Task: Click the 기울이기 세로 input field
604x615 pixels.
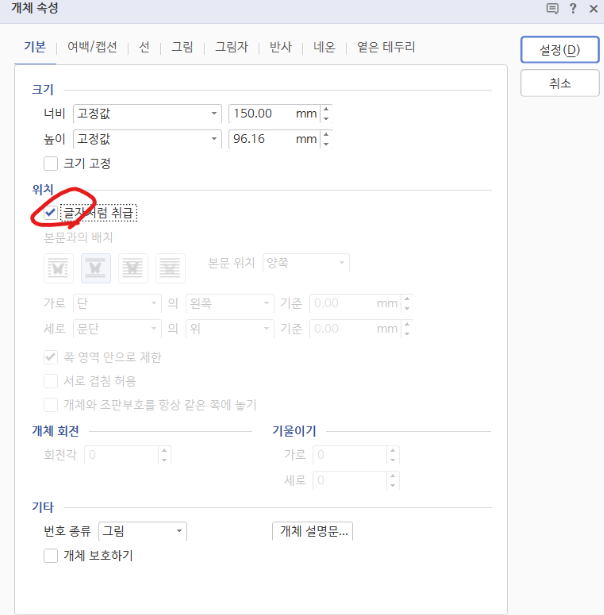Action: (350, 480)
